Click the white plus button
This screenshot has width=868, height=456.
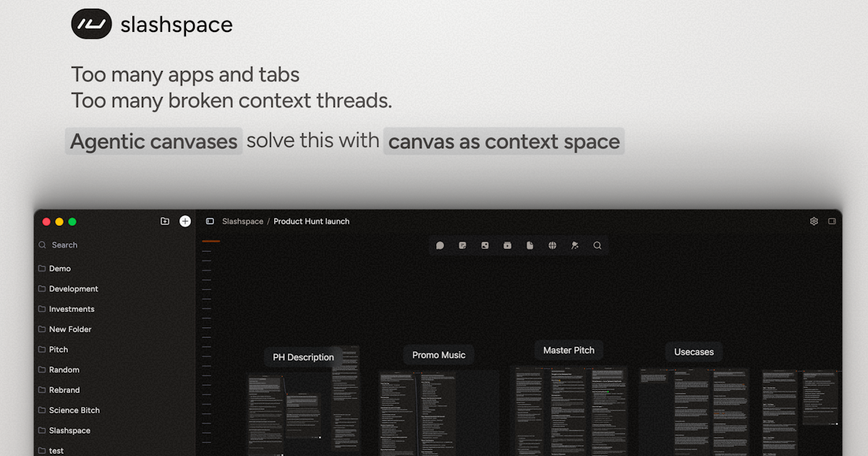[x=185, y=221]
